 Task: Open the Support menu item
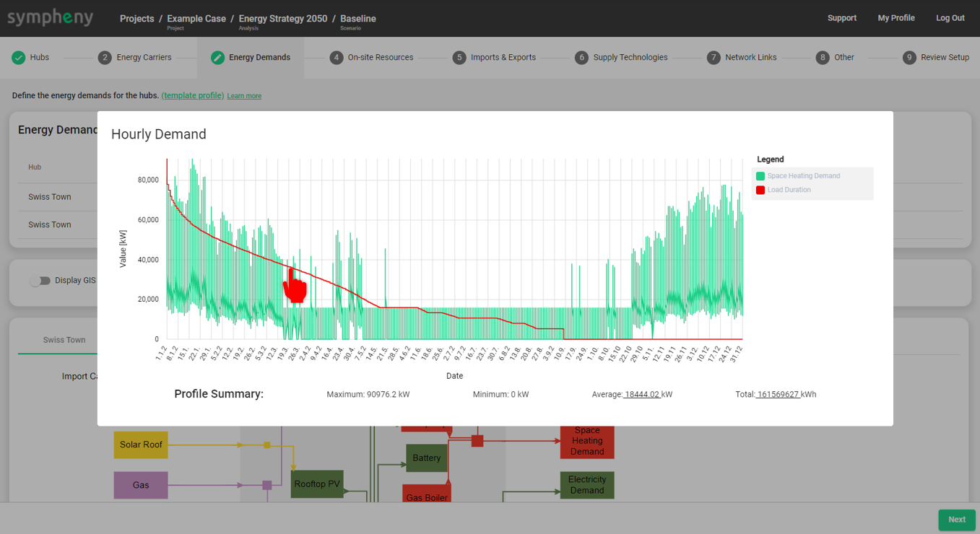point(841,18)
